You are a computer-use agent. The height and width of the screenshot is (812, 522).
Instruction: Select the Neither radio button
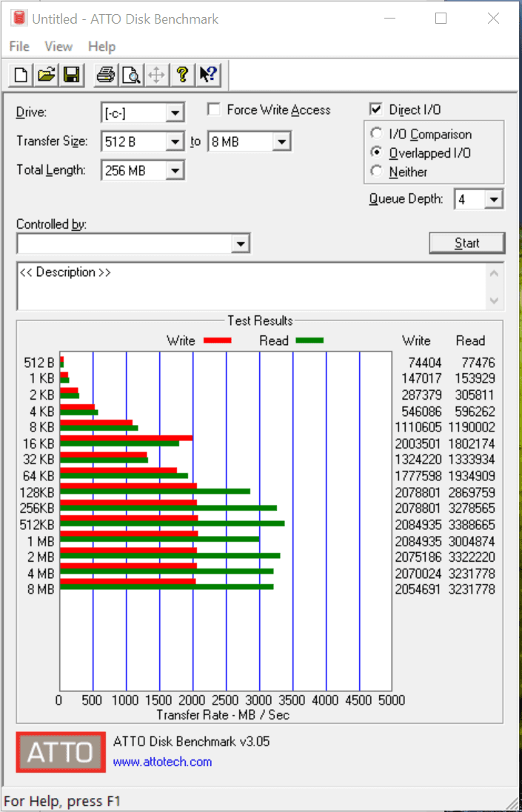[376, 172]
